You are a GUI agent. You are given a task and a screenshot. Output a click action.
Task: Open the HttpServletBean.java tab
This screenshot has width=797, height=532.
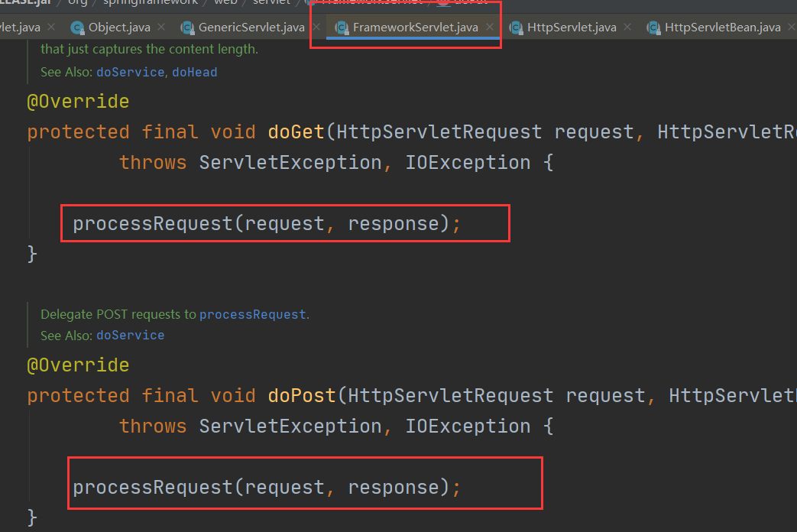coord(722,28)
